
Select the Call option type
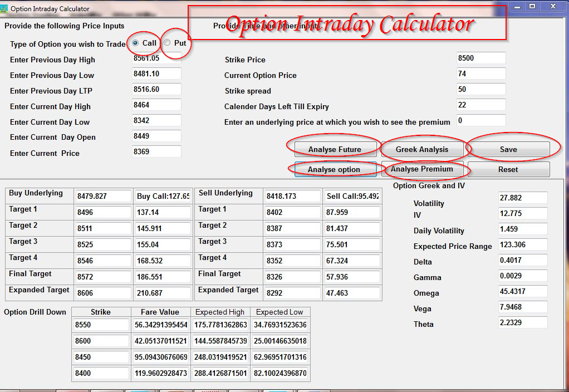[x=135, y=43]
